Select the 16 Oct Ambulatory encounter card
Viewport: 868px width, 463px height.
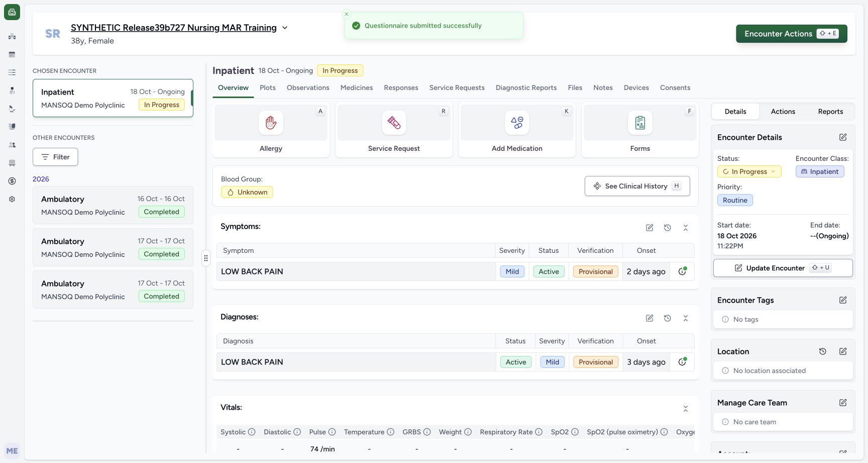pyautogui.click(x=113, y=205)
